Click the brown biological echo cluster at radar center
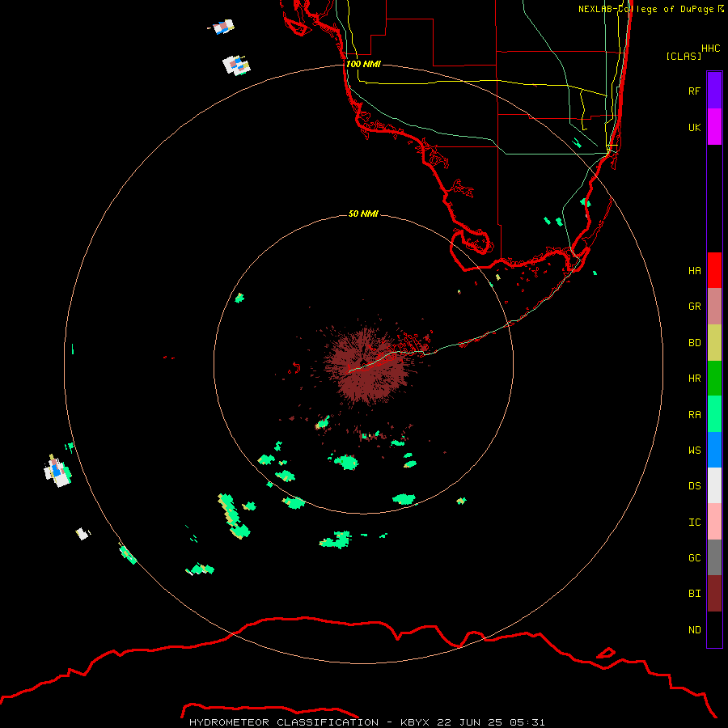The width and height of the screenshot is (728, 728). click(x=366, y=365)
